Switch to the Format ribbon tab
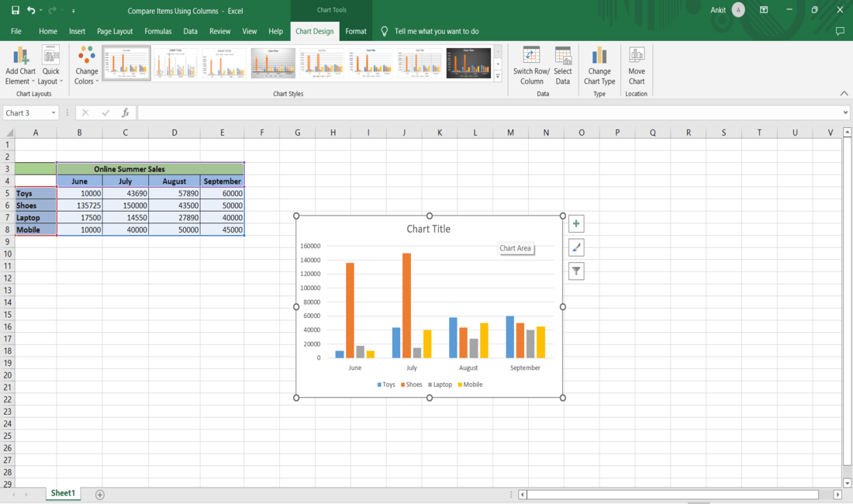Image resolution: width=853 pixels, height=504 pixels. (356, 31)
